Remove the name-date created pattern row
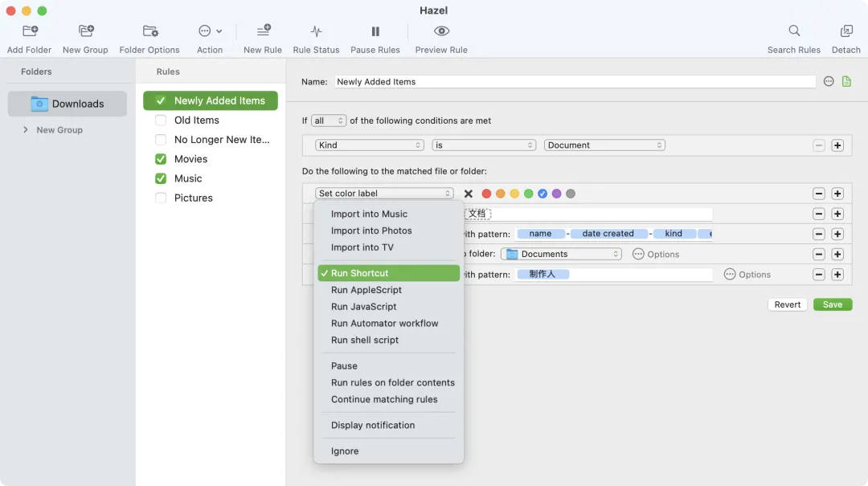Screen dimensions: 868x486 [x=819, y=234]
